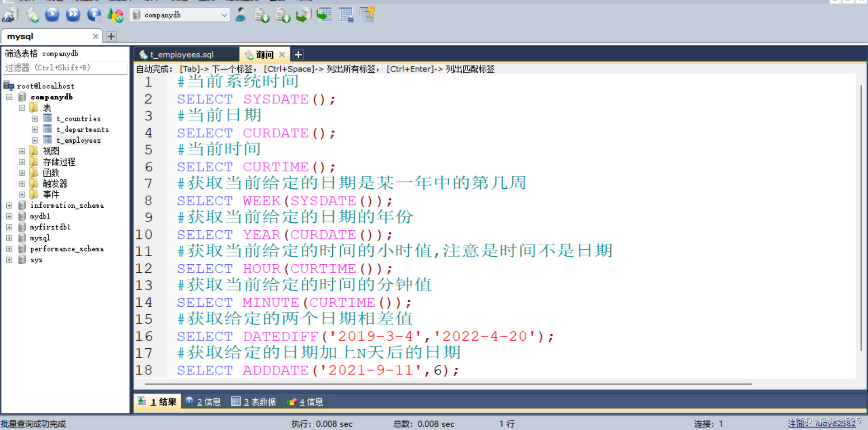Collapse the companydb database node
Image resolution: width=868 pixels, height=430 pixels.
click(9, 97)
